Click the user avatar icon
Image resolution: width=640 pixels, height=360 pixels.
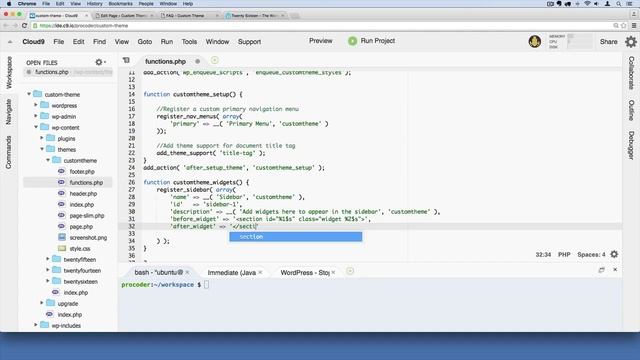click(x=535, y=41)
